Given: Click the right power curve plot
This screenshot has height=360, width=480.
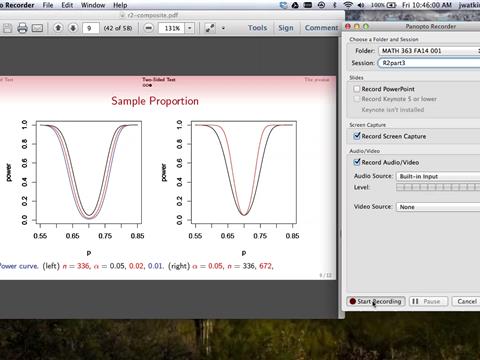Looking at the screenshot, I should 244,172.
